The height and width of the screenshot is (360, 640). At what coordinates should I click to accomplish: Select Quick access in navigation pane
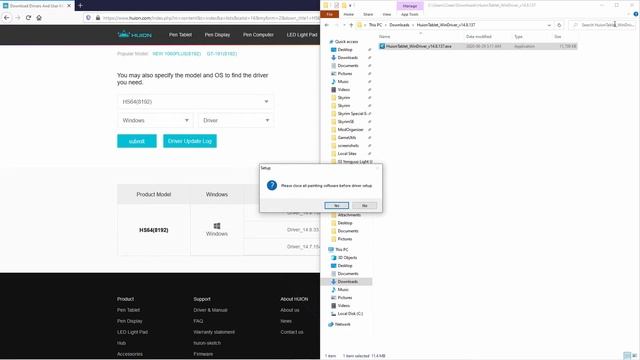pos(346,42)
